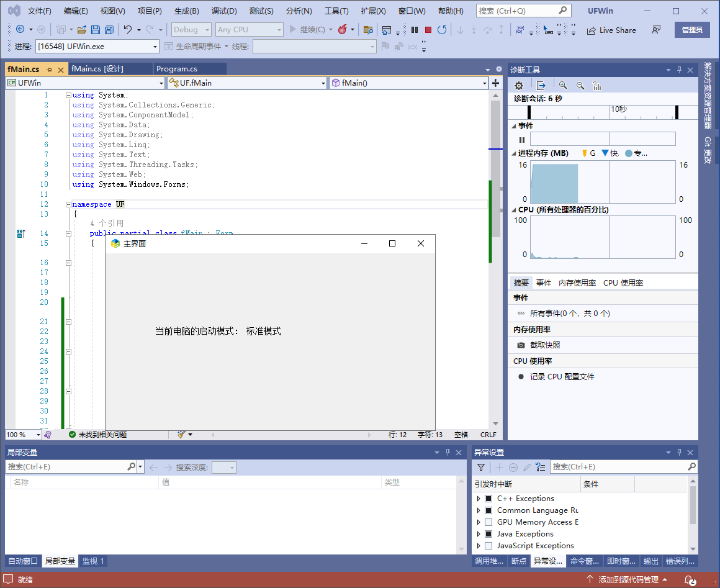
Task: Expand the C++ Exceptions tree node
Action: tap(479, 499)
